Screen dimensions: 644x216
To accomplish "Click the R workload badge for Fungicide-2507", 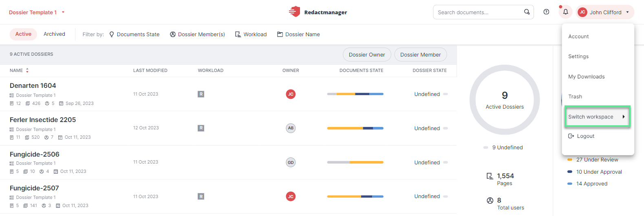I will [x=201, y=196].
